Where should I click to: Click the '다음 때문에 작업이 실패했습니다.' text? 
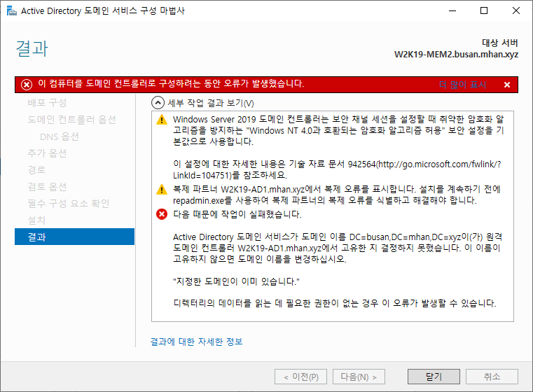pos(237,214)
